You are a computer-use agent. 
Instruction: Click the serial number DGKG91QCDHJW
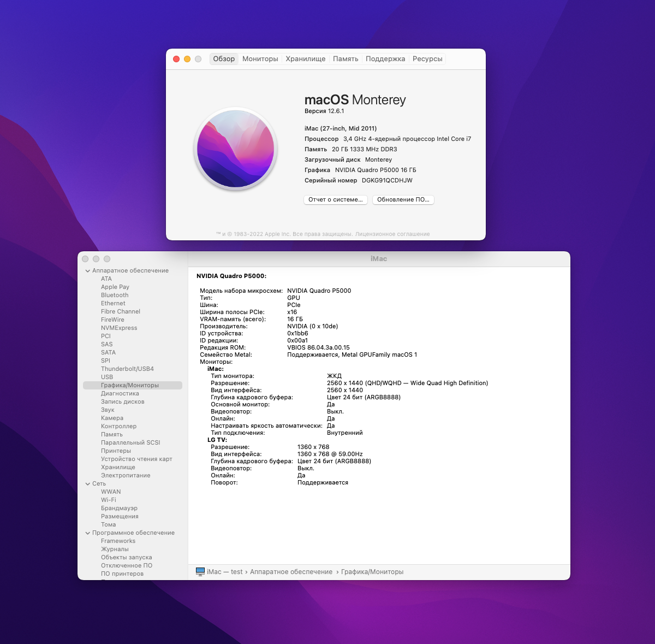387,181
